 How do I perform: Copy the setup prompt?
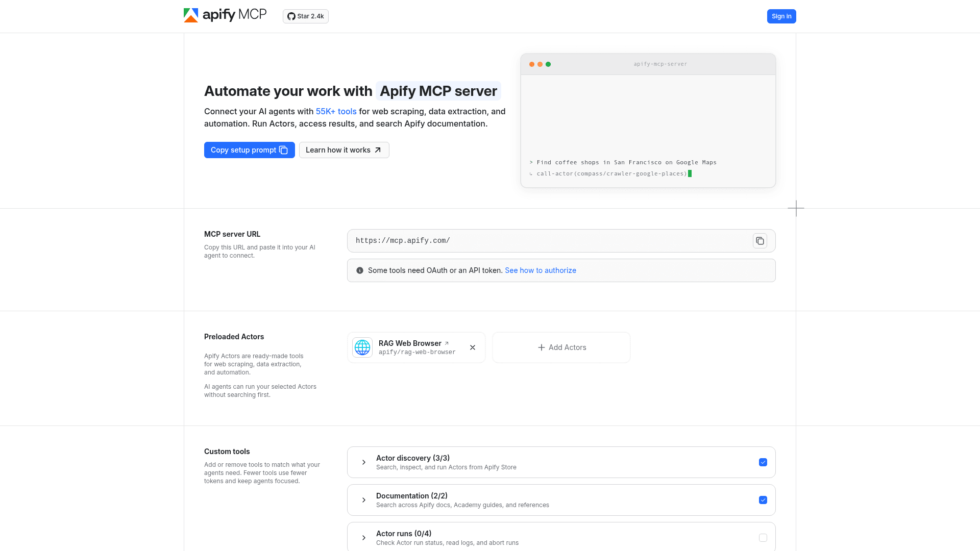point(250,150)
